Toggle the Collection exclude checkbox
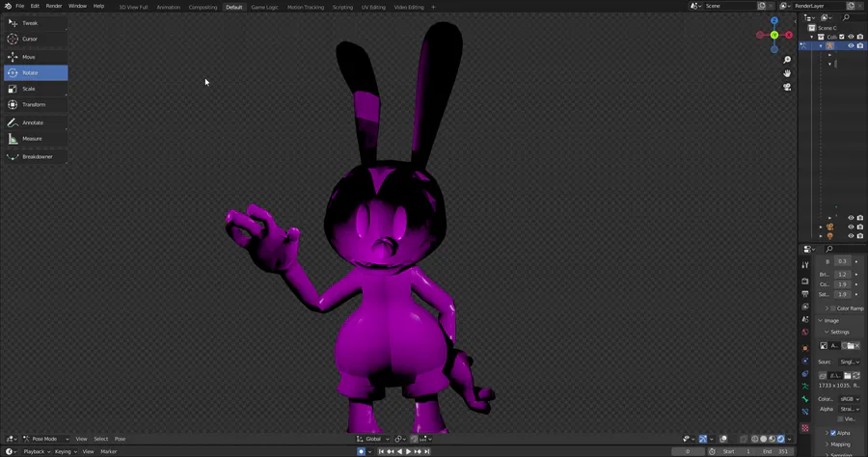 [842, 37]
